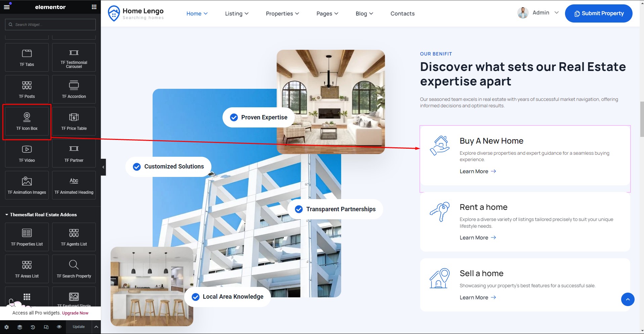
Task: Click the Transparent Partnerships badge
Action: (335, 209)
